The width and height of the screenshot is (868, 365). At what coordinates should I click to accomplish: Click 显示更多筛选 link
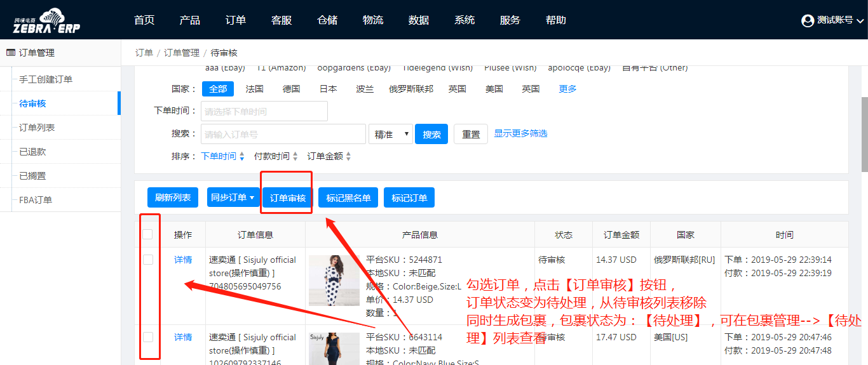(x=520, y=133)
